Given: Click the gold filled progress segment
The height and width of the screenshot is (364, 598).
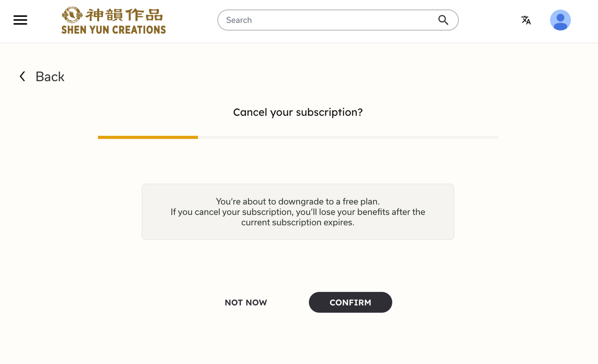Looking at the screenshot, I should click(148, 137).
